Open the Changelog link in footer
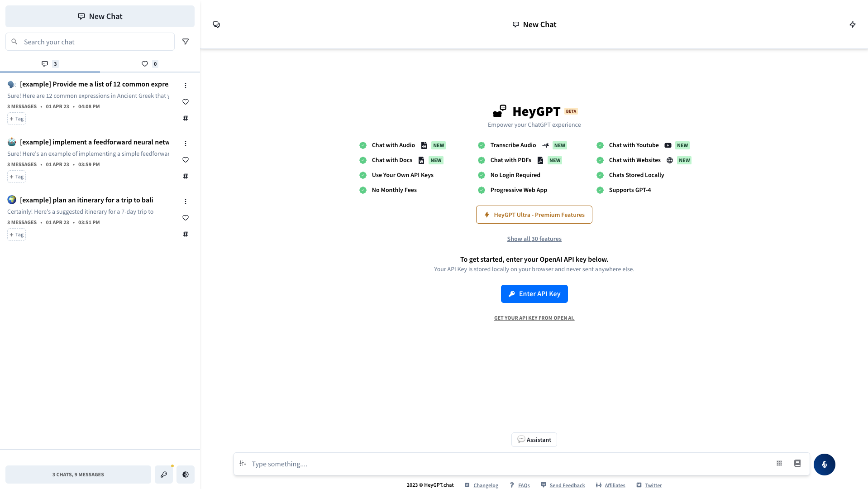This screenshot has width=868, height=489. [486, 485]
